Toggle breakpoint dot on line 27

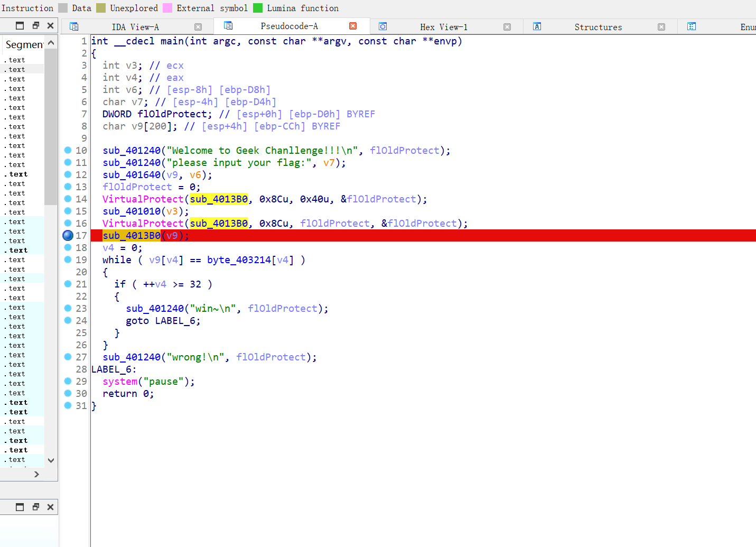pos(68,357)
